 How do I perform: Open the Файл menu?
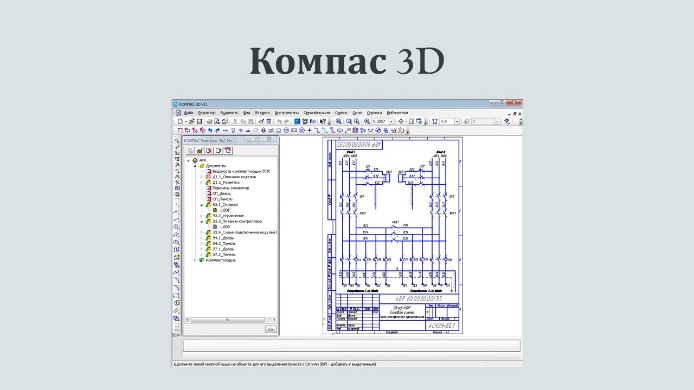click(x=189, y=113)
